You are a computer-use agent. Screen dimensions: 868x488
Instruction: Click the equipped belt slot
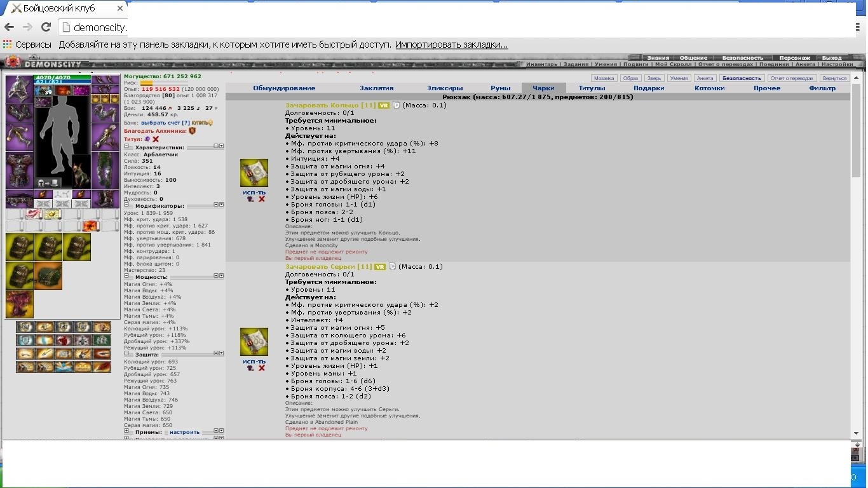point(19,199)
